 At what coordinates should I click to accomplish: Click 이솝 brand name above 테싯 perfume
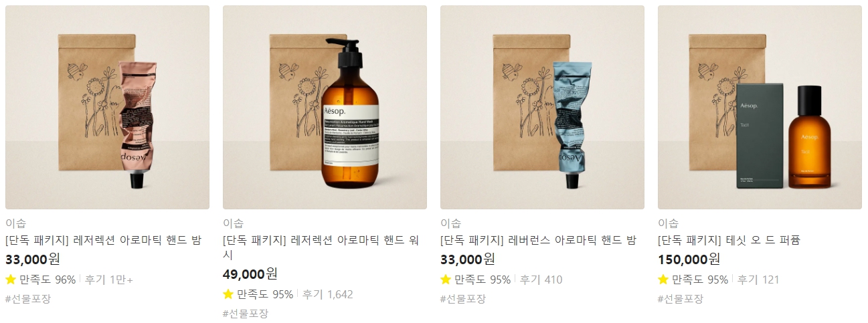tap(668, 223)
